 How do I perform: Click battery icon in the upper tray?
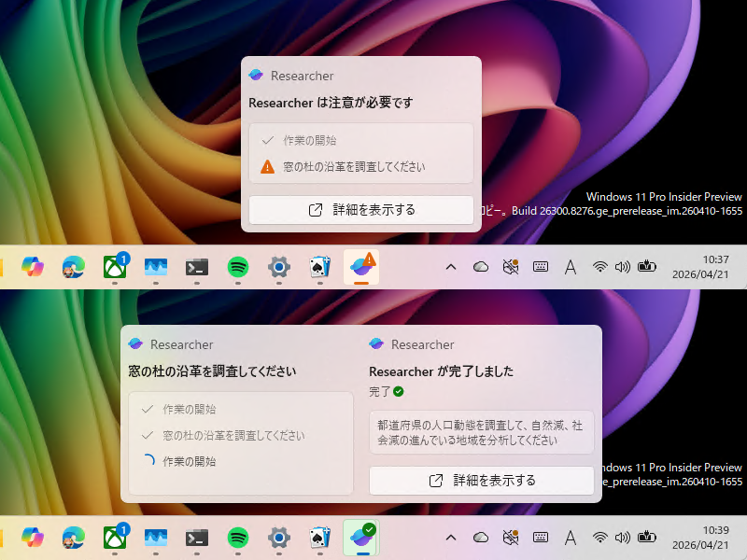click(x=646, y=267)
